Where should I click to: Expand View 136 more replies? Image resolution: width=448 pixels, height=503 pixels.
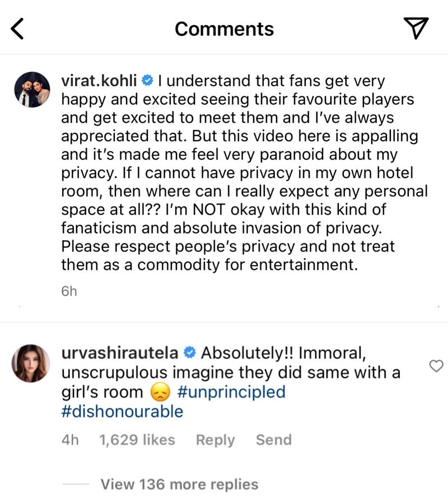pyautogui.click(x=179, y=484)
